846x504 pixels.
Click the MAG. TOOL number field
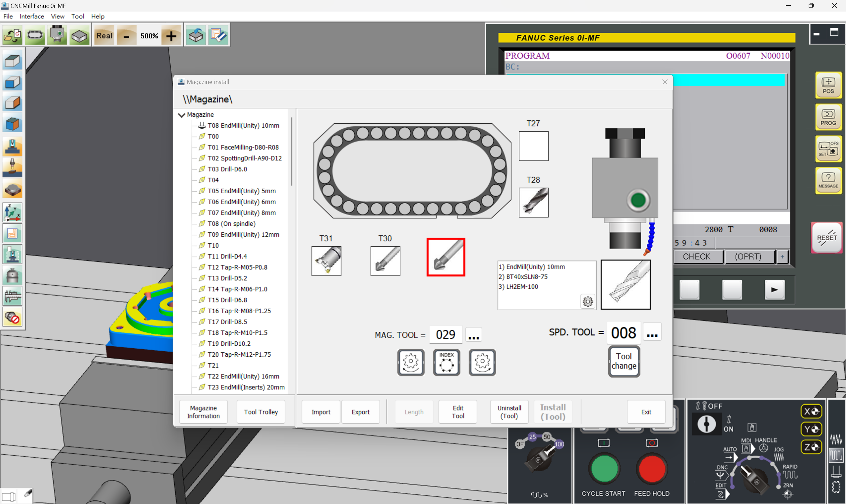click(x=445, y=335)
